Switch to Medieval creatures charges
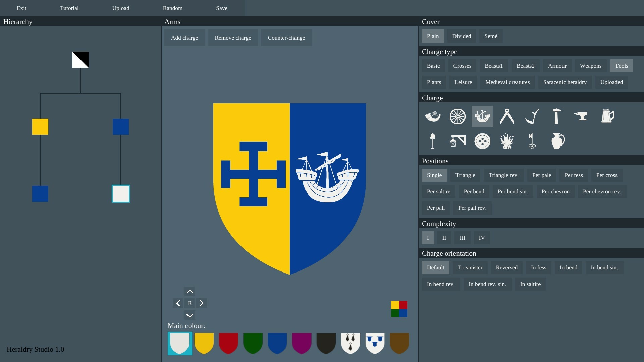This screenshot has width=644, height=362. 507,82
